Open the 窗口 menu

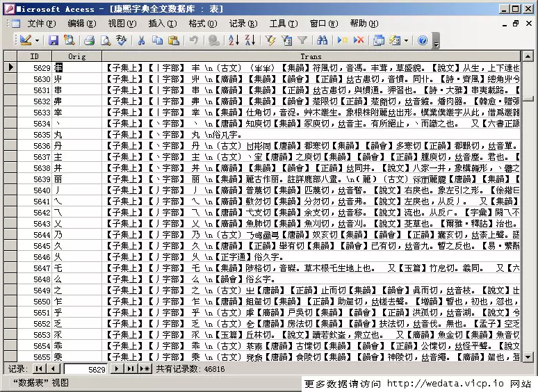click(324, 24)
